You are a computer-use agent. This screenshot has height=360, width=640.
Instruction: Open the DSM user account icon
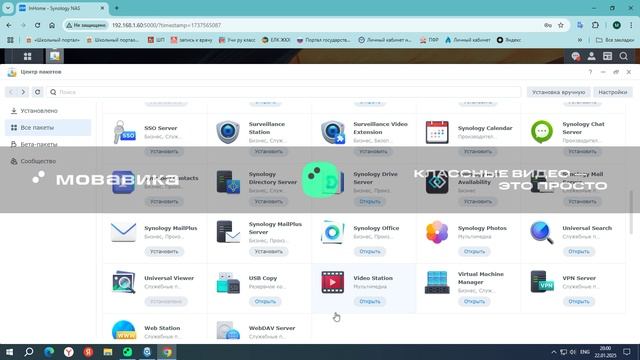(591, 56)
